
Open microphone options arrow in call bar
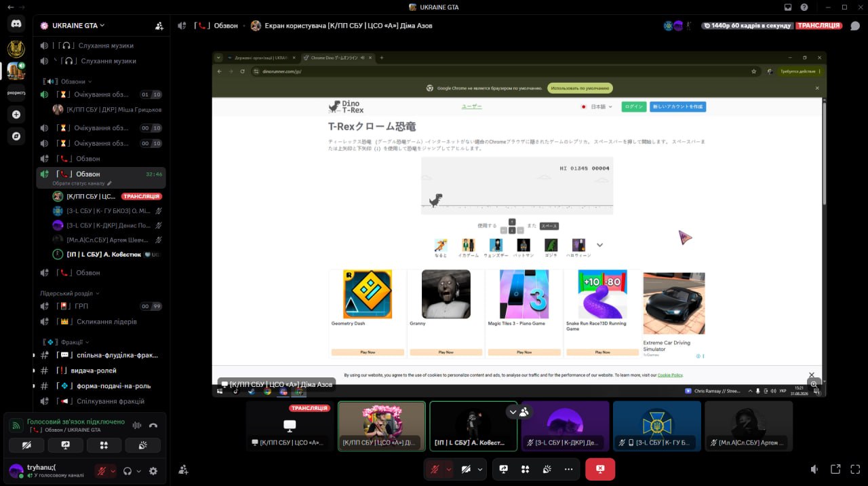[448, 469]
